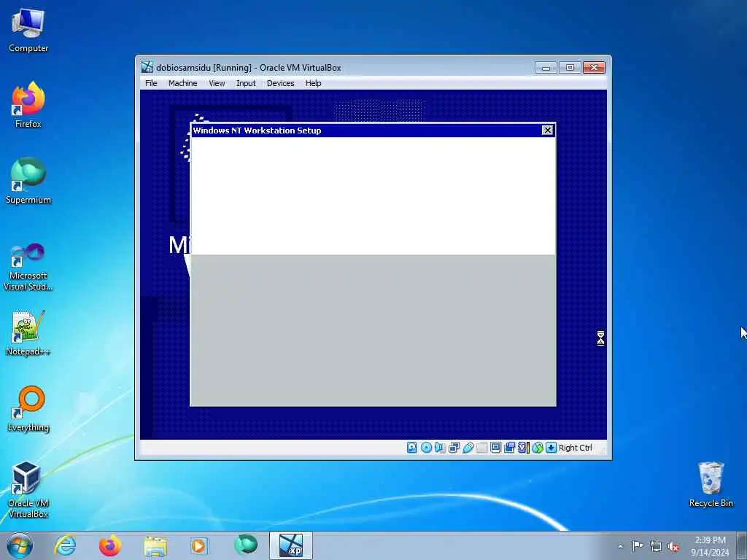This screenshot has width=747, height=560.
Task: Select the Firefox desktop shortcut
Action: point(28,105)
